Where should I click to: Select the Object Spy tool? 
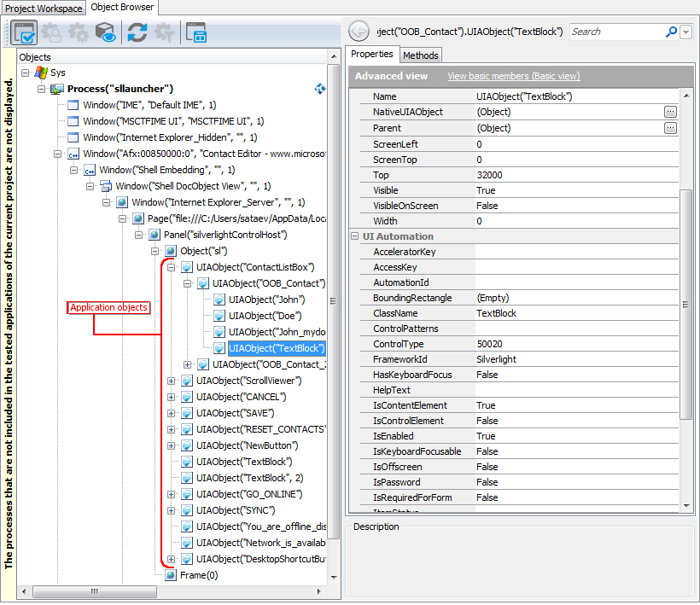(x=24, y=32)
